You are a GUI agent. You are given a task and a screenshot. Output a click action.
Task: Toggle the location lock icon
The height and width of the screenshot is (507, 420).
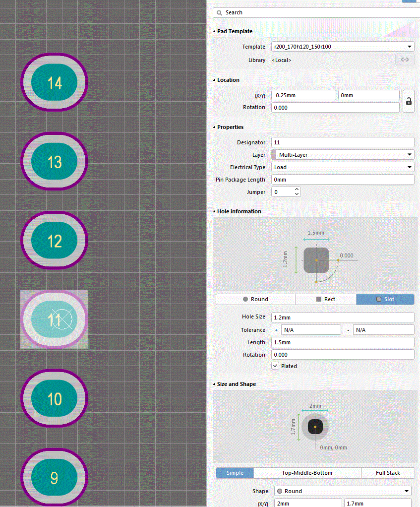coord(409,101)
